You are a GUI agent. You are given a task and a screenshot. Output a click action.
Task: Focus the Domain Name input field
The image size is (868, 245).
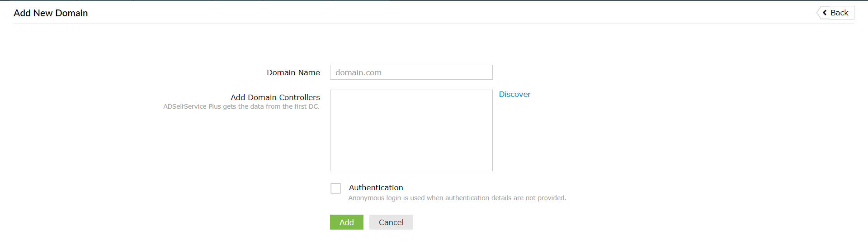coord(411,72)
